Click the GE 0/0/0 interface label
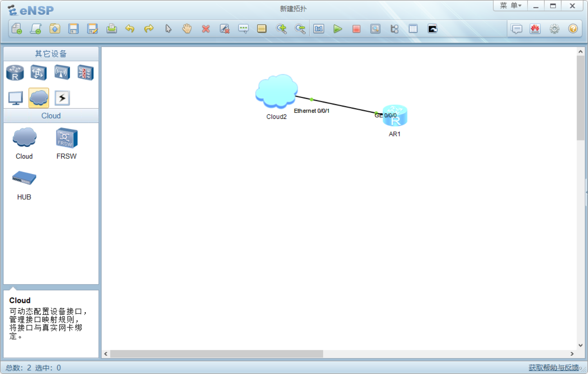The height and width of the screenshot is (374, 588). pos(385,115)
